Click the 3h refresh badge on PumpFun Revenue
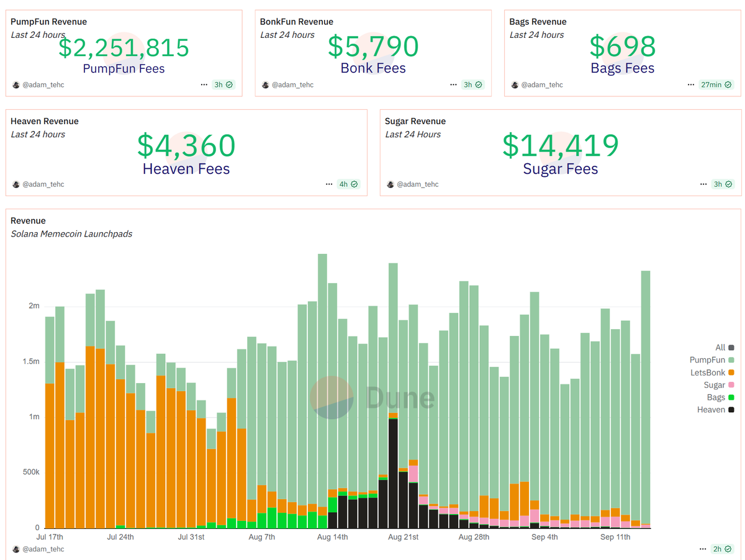745x560 pixels. [x=223, y=84]
